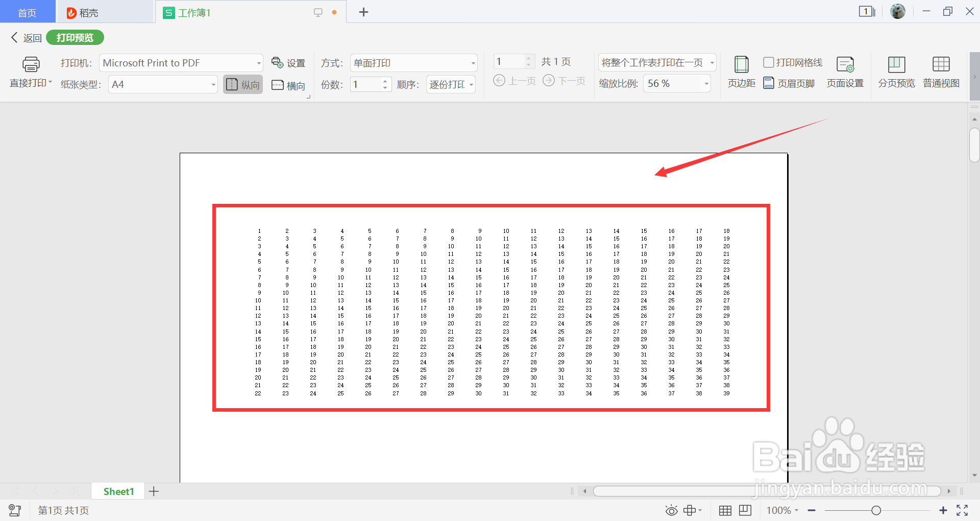
Task: Click the zoom slider handle
Action: pos(876,510)
